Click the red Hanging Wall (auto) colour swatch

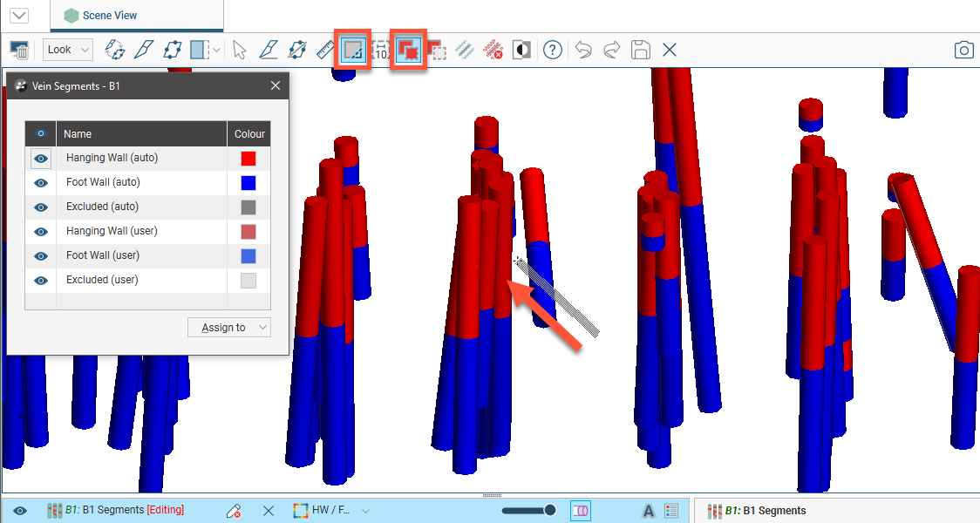pyautogui.click(x=248, y=159)
